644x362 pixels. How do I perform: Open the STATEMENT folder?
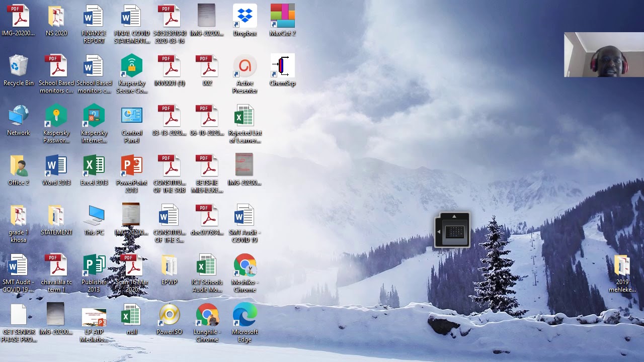tap(56, 220)
